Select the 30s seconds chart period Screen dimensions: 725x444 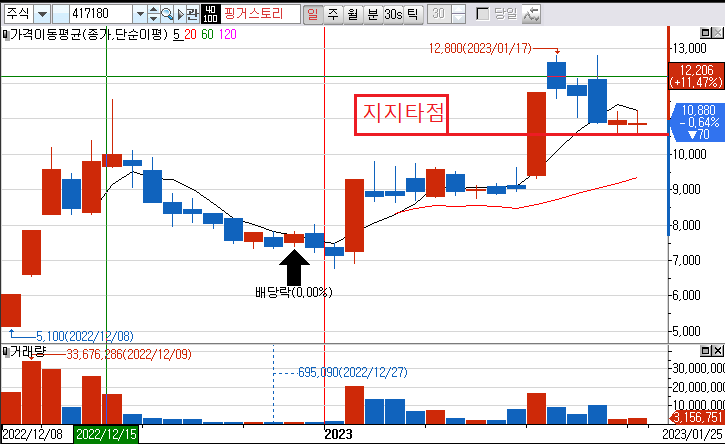[393, 14]
